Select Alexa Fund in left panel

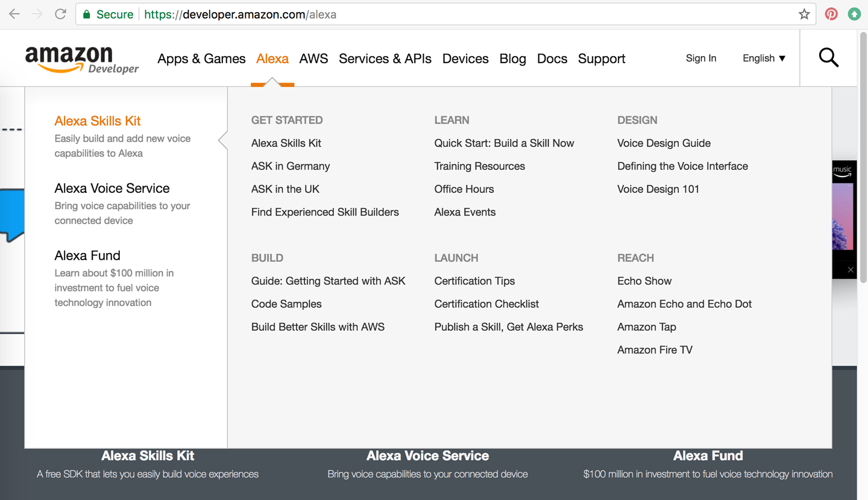click(87, 255)
